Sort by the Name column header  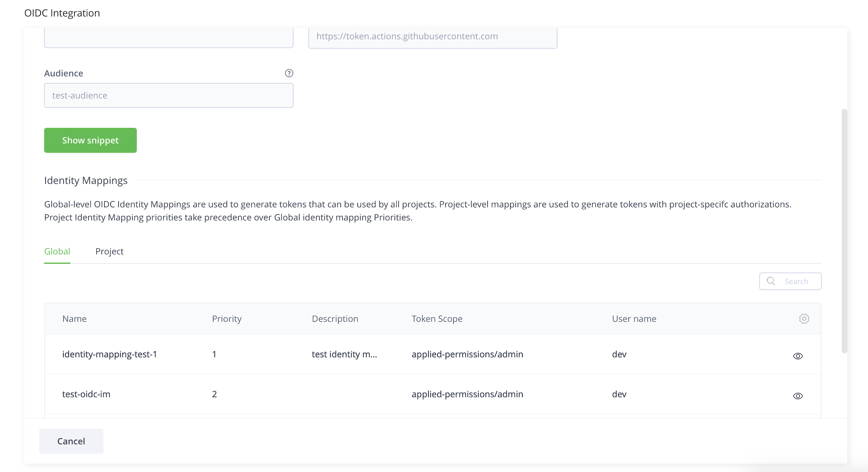click(74, 319)
